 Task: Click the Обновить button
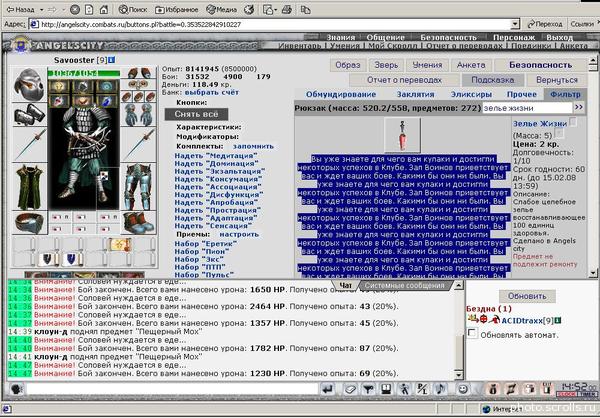(x=527, y=296)
